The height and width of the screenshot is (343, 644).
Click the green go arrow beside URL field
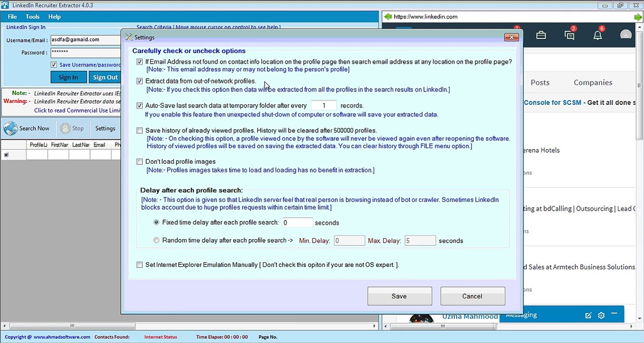point(638,17)
